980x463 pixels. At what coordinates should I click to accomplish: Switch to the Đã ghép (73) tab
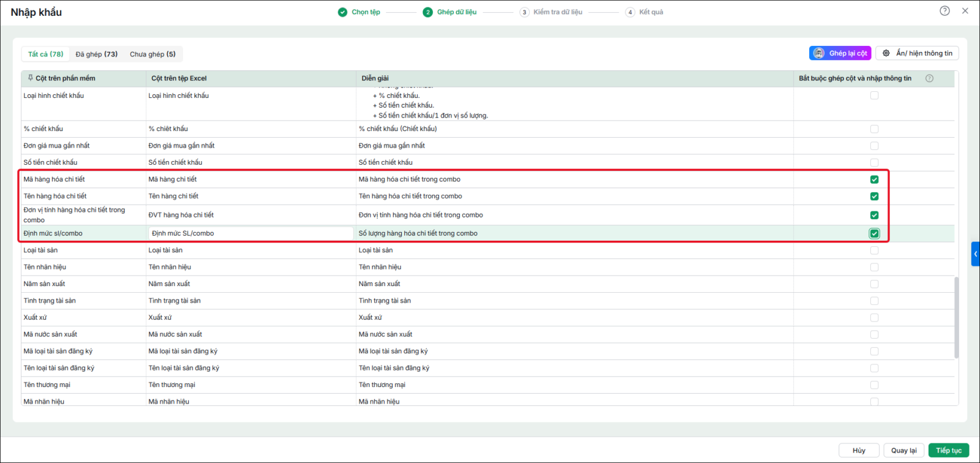97,54
